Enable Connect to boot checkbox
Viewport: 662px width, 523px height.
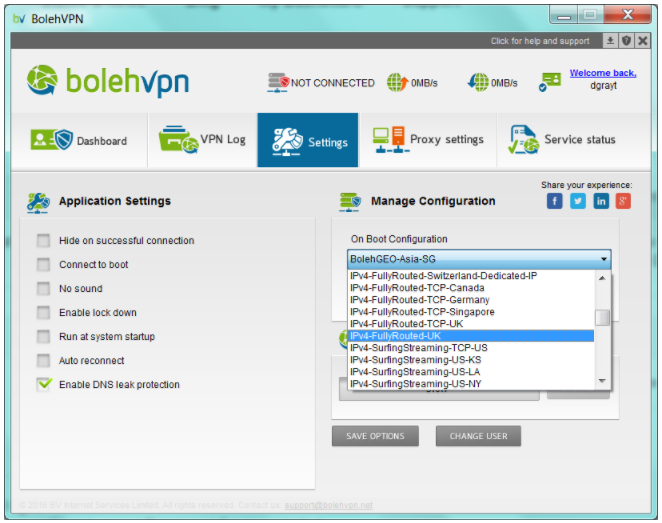click(x=43, y=265)
